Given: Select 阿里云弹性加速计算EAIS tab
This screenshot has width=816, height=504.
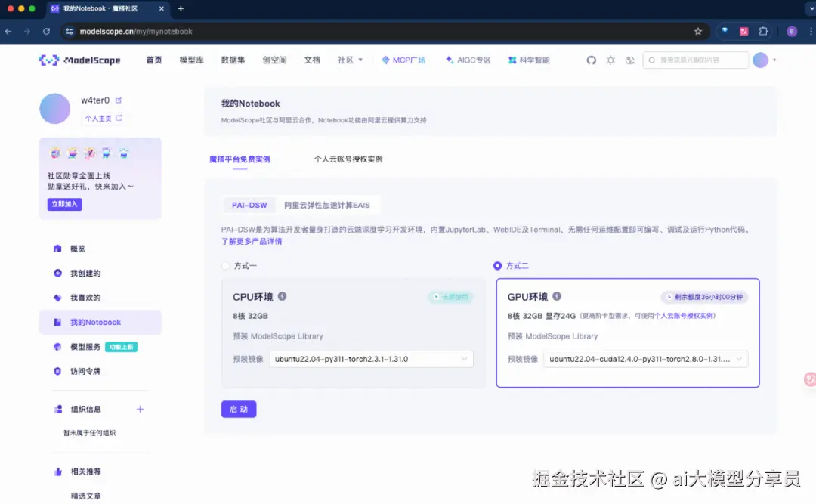Looking at the screenshot, I should pos(327,205).
